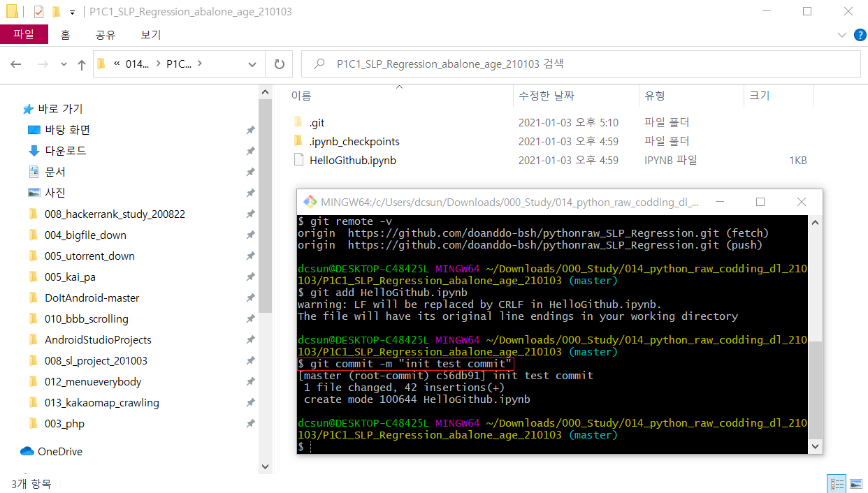Image resolution: width=868 pixels, height=493 pixels.
Task: Switch to large thumbnails view icon
Action: pos(855,483)
